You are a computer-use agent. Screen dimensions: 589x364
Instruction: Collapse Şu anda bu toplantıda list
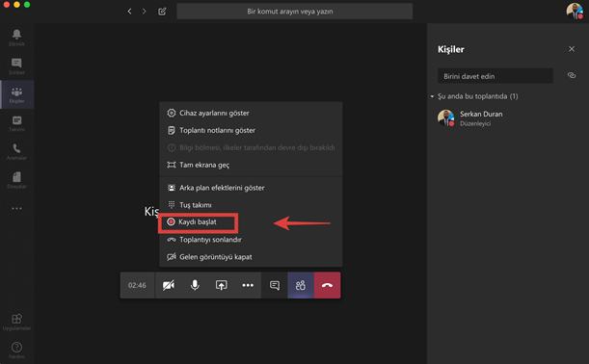click(433, 96)
